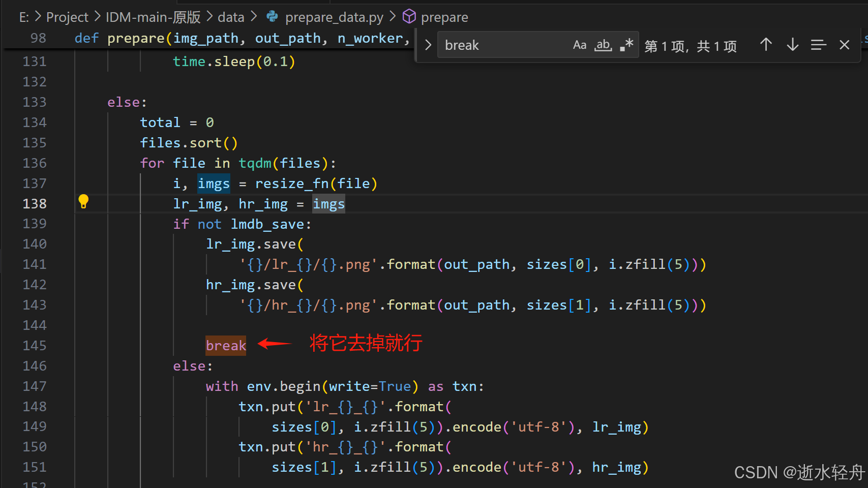The height and width of the screenshot is (488, 868).
Task: Open the 'prepare_data.py' breadcrumb file
Action: (334, 17)
